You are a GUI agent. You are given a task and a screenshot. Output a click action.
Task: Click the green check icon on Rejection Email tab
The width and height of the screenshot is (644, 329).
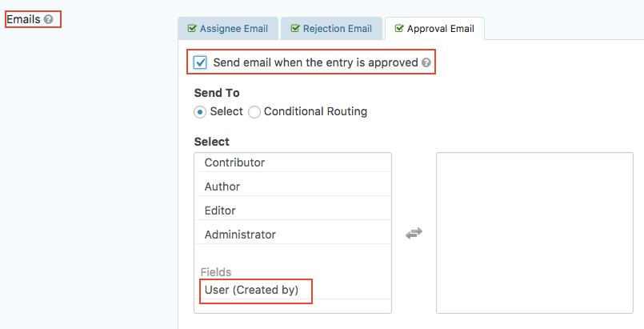coord(295,29)
